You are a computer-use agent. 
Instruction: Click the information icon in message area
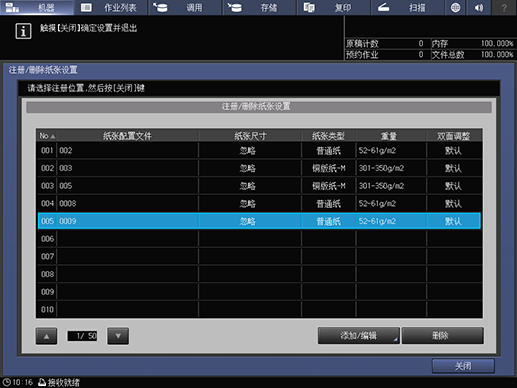pyautogui.click(x=23, y=31)
